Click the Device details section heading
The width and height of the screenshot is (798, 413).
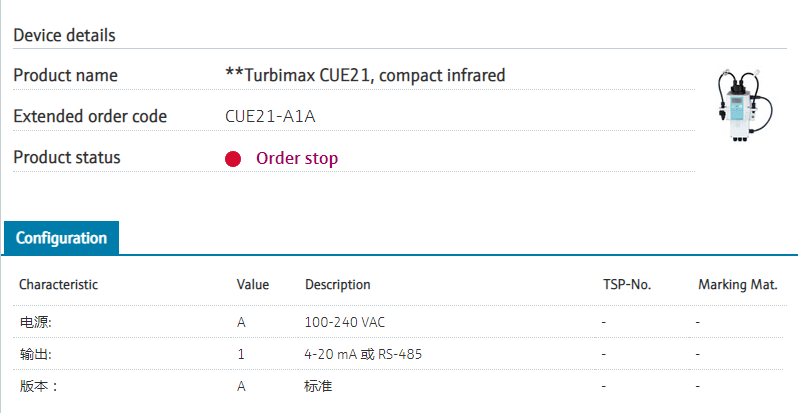point(64,36)
